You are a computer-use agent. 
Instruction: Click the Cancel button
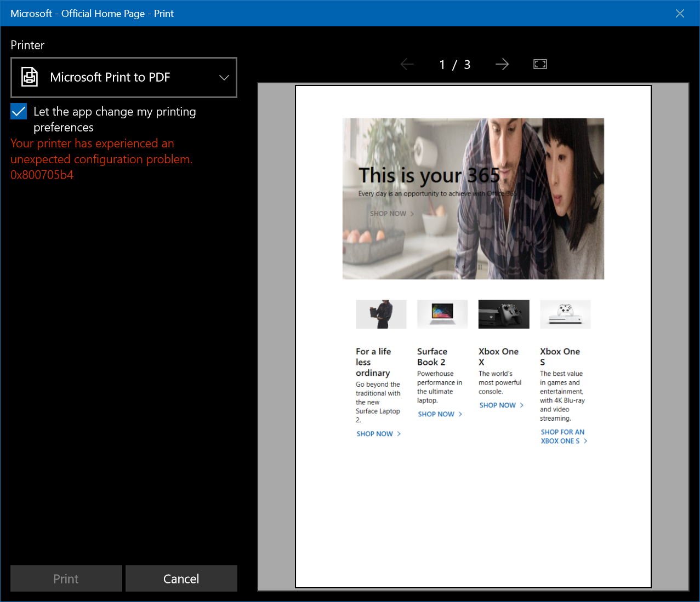181,578
